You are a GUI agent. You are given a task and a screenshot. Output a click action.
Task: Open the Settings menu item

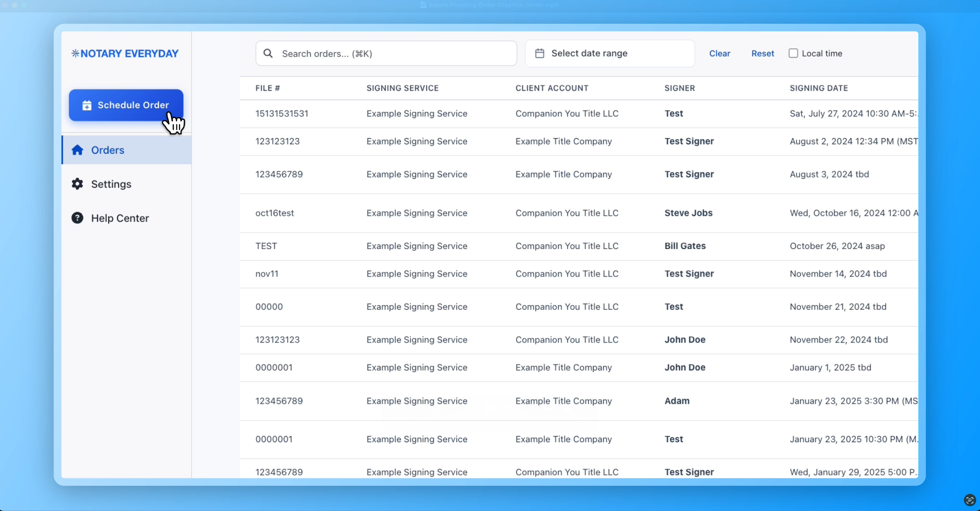(x=111, y=184)
